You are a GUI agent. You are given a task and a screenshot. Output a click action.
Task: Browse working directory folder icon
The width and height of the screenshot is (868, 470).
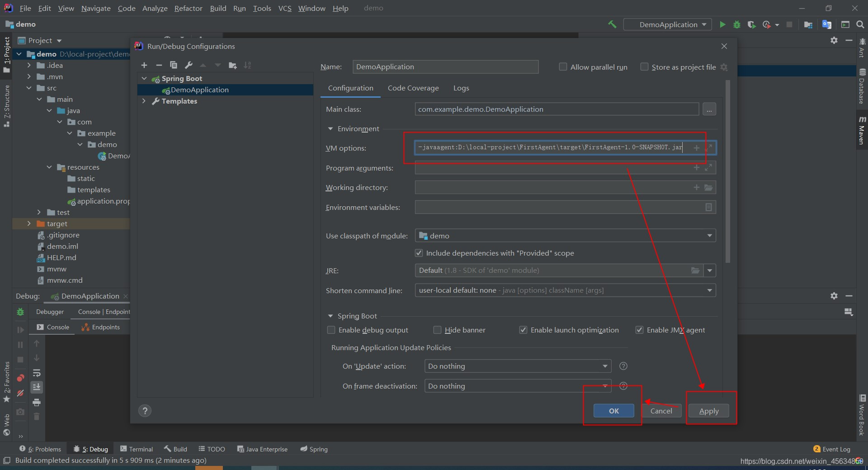(708, 187)
